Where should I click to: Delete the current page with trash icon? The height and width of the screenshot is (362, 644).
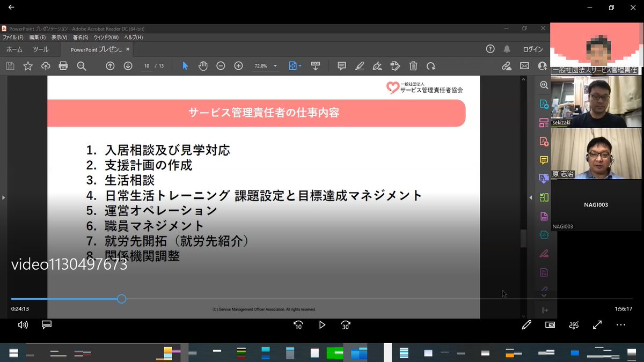[x=413, y=65]
